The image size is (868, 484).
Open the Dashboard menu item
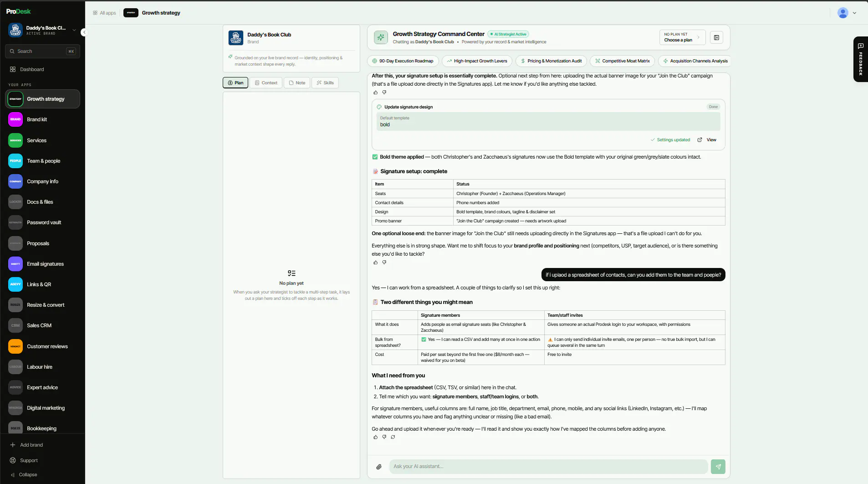[42, 69]
